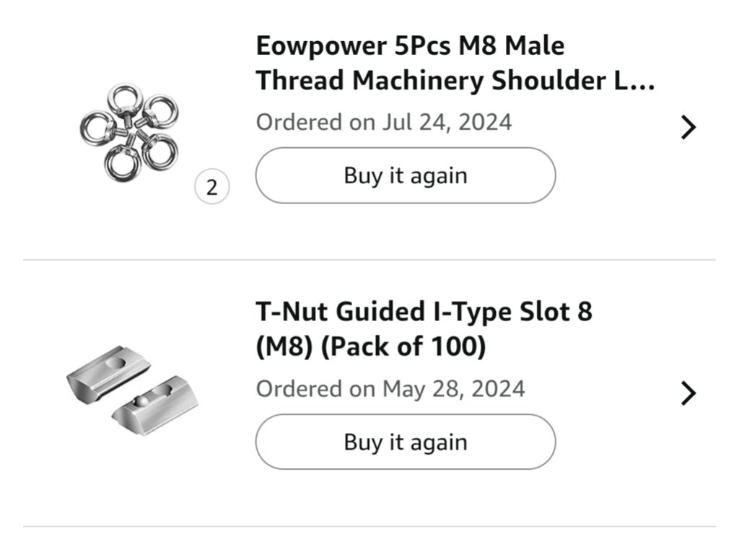Click the word Eowpower in the first title
Image resolution: width=739 pixels, height=560 pixels.
point(321,47)
